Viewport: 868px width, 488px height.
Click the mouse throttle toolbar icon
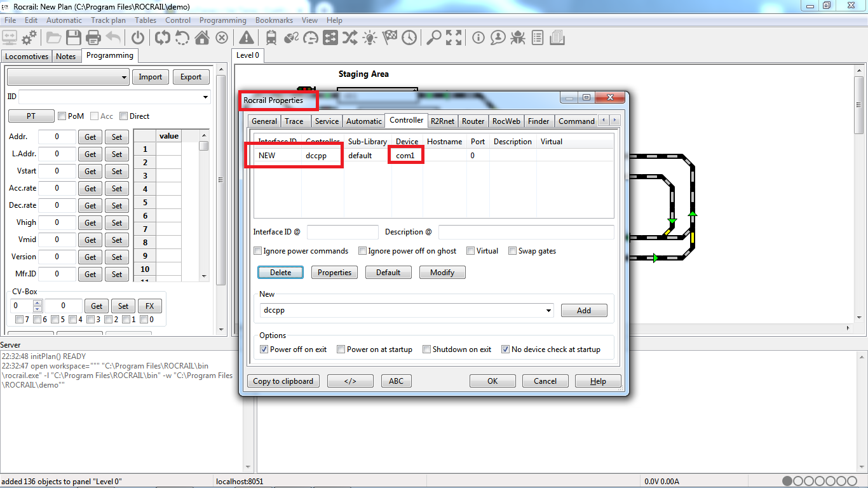(291, 37)
